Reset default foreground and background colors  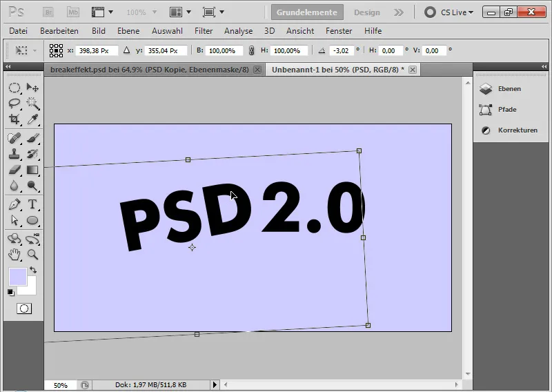(x=11, y=293)
